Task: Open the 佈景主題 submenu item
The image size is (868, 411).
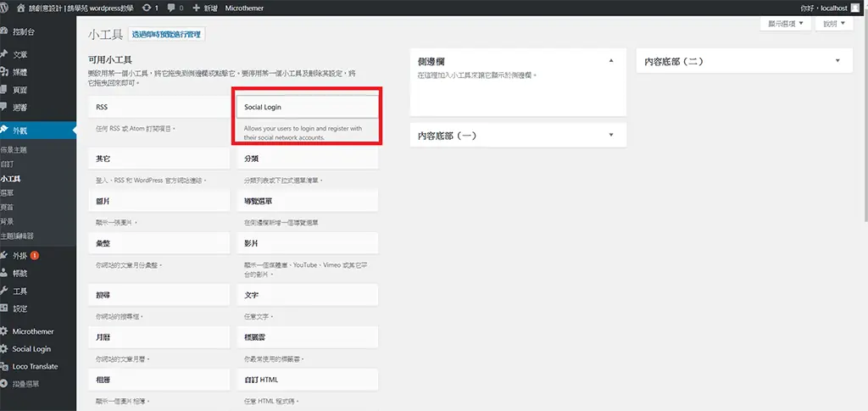Action: 14,150
